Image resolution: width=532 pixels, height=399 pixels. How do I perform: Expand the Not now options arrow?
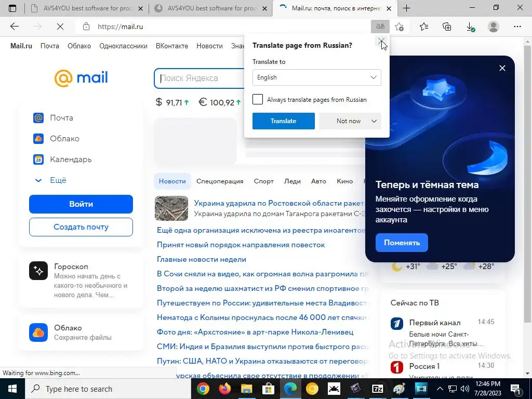pos(374,121)
